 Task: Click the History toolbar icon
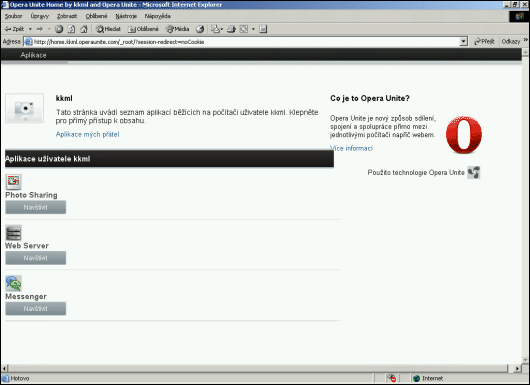pyautogui.click(x=200, y=29)
